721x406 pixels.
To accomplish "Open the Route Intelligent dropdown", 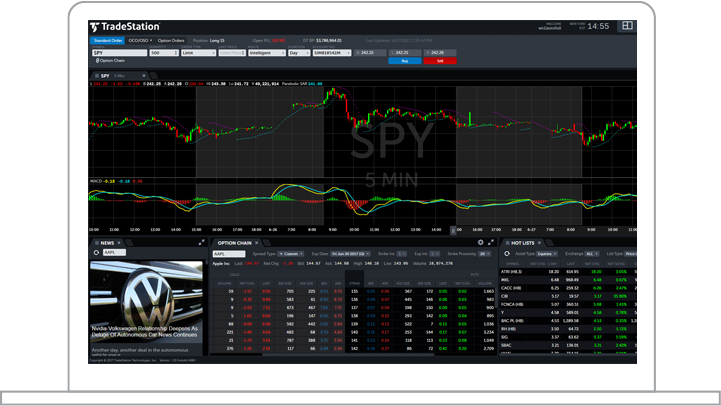I will (x=267, y=53).
